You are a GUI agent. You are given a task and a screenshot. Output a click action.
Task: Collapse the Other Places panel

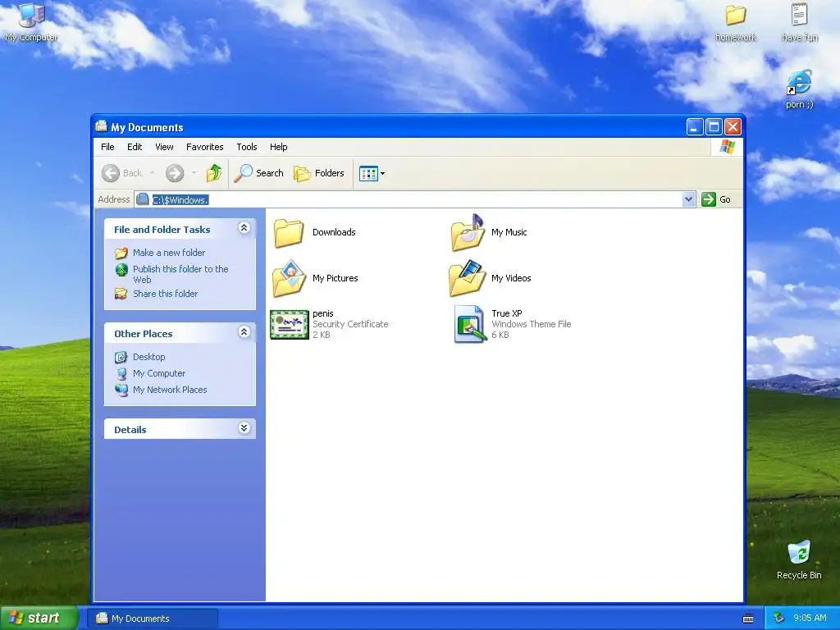click(x=244, y=332)
